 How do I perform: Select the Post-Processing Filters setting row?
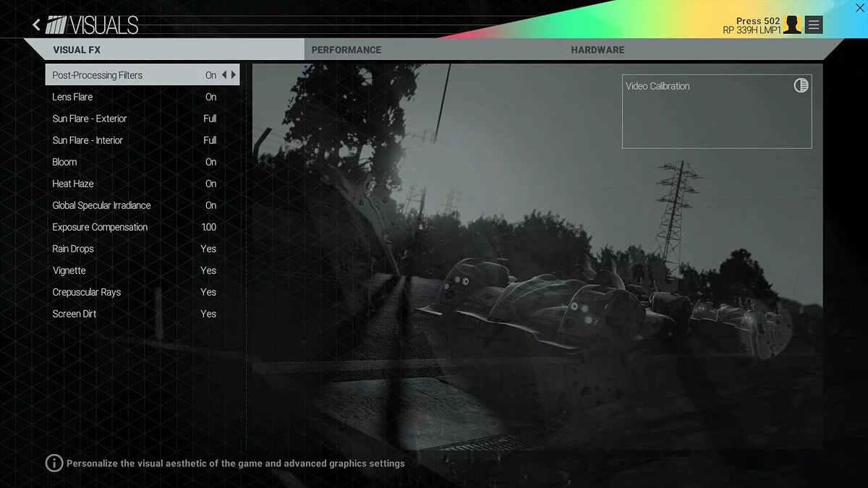[x=142, y=74]
